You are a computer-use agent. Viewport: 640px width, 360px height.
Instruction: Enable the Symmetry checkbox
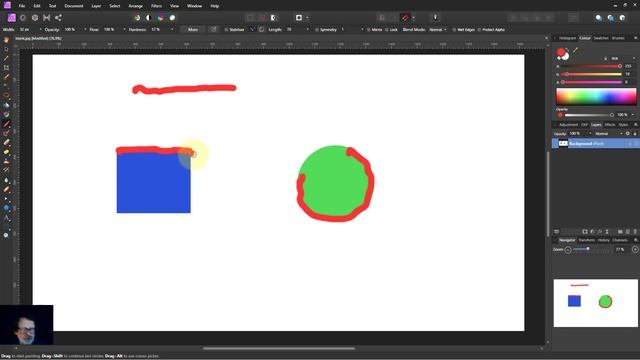[317, 30]
